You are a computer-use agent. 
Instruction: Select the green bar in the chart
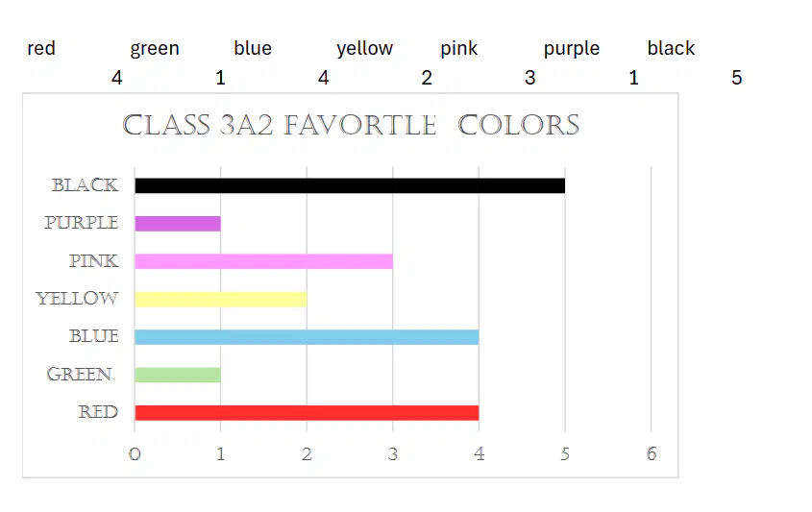pyautogui.click(x=178, y=375)
